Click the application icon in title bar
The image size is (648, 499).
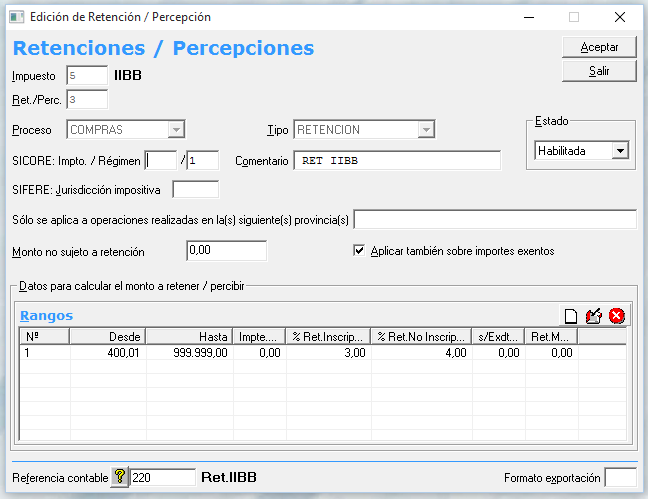(16, 17)
